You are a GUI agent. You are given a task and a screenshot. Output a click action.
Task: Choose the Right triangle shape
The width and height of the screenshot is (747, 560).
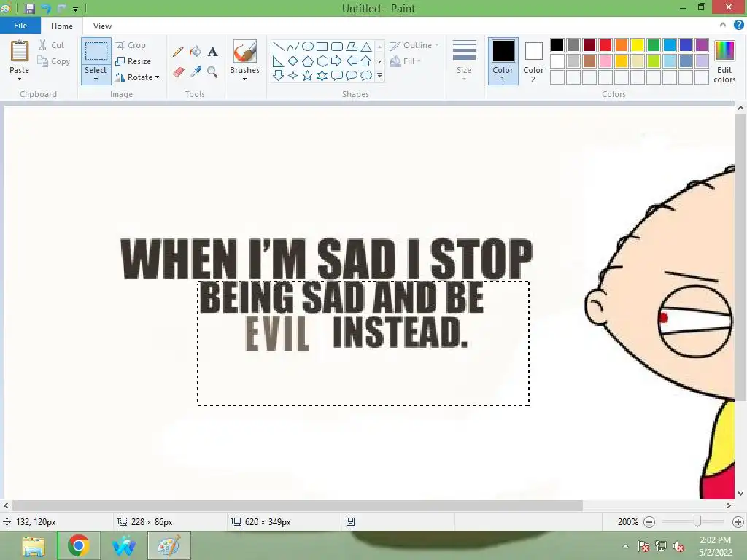pos(278,61)
